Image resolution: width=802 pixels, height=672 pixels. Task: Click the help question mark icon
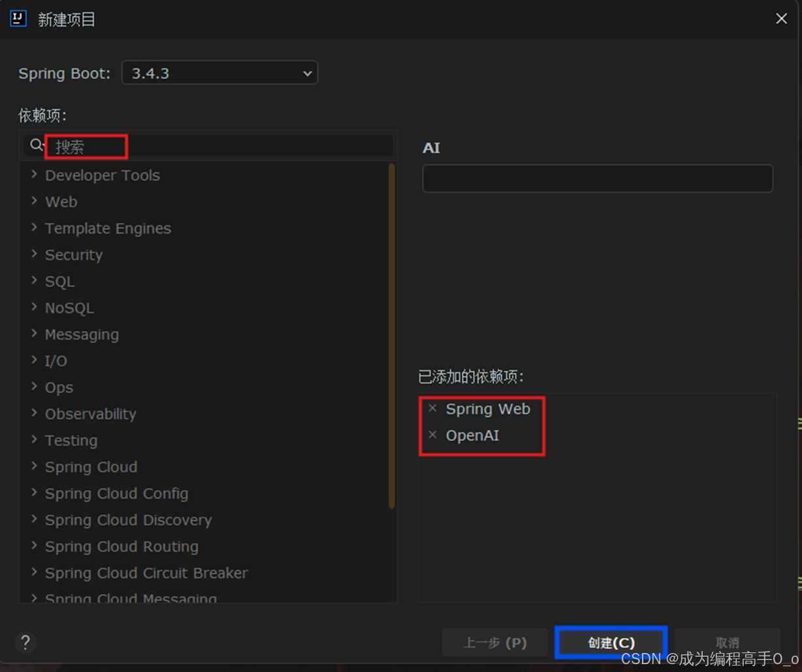coord(25,642)
